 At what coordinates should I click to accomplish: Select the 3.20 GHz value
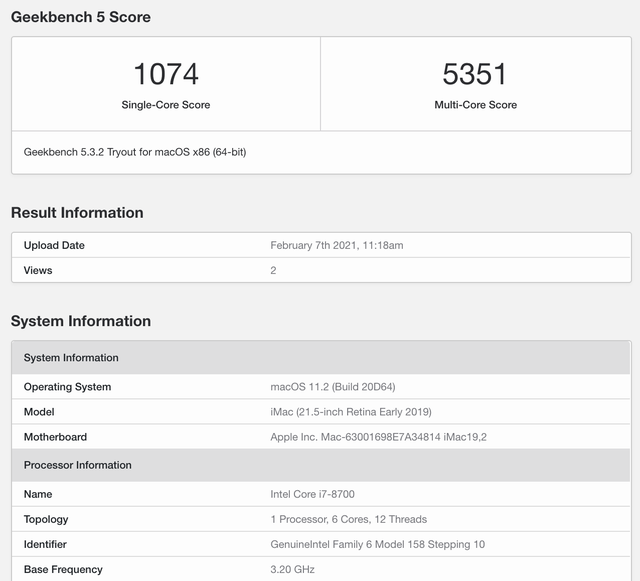[292, 570]
